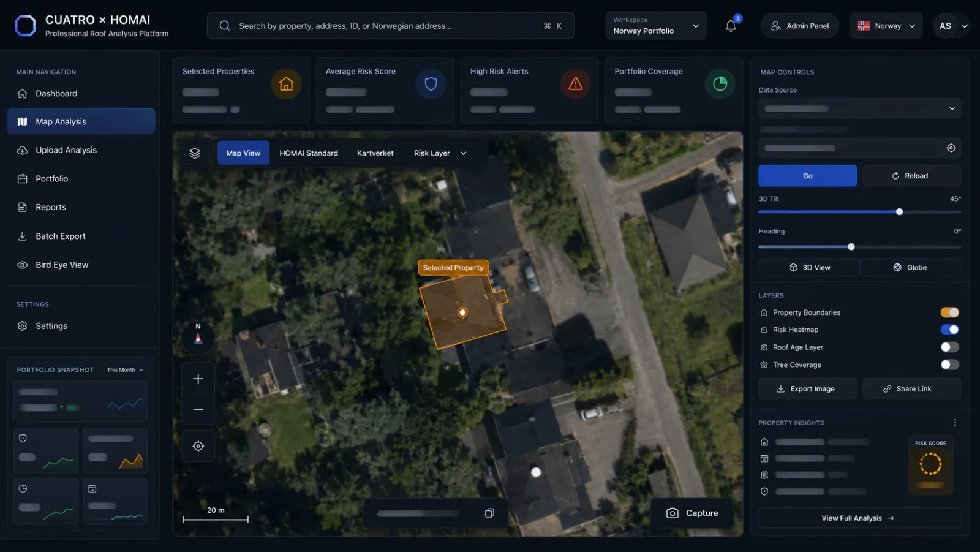
Task: Click the 3D Tilt slider handle
Action: tap(899, 212)
